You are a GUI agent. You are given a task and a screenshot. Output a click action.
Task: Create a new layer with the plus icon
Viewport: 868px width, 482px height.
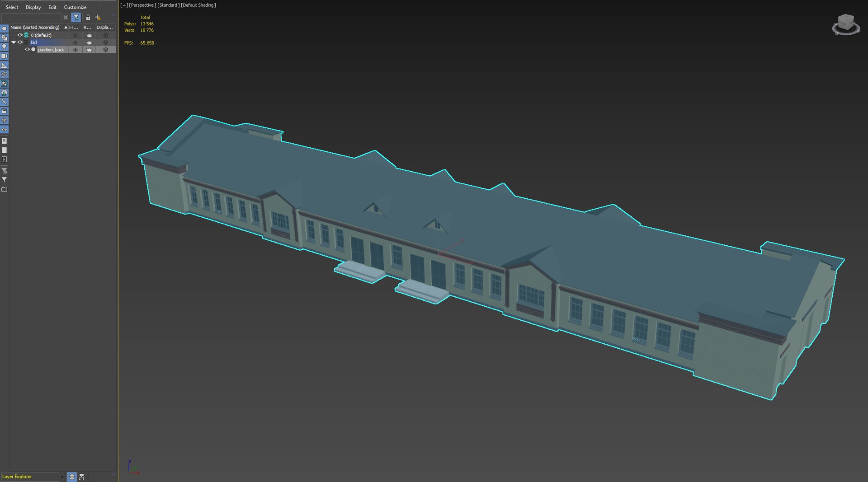coord(98,18)
